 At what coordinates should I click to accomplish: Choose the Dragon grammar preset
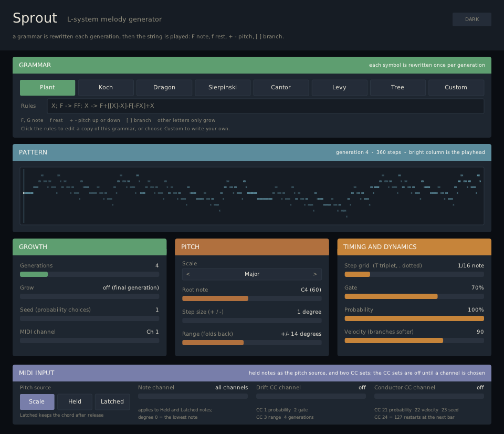164,88
